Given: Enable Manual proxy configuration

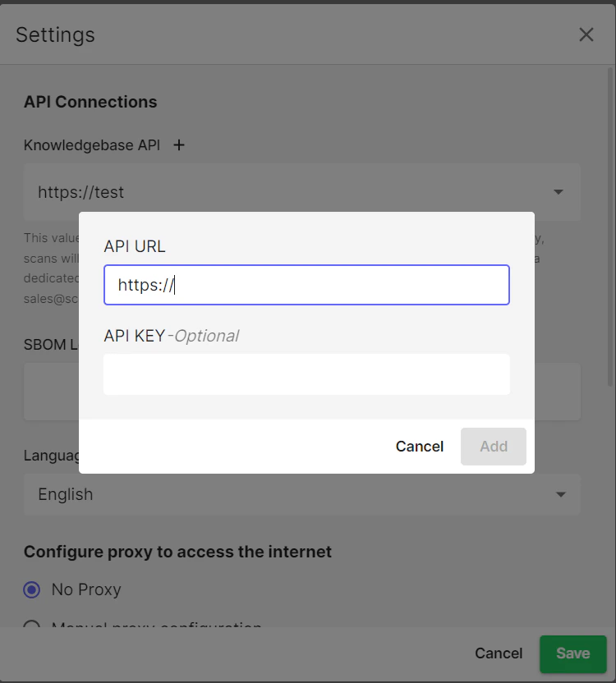Looking at the screenshot, I should [31, 626].
